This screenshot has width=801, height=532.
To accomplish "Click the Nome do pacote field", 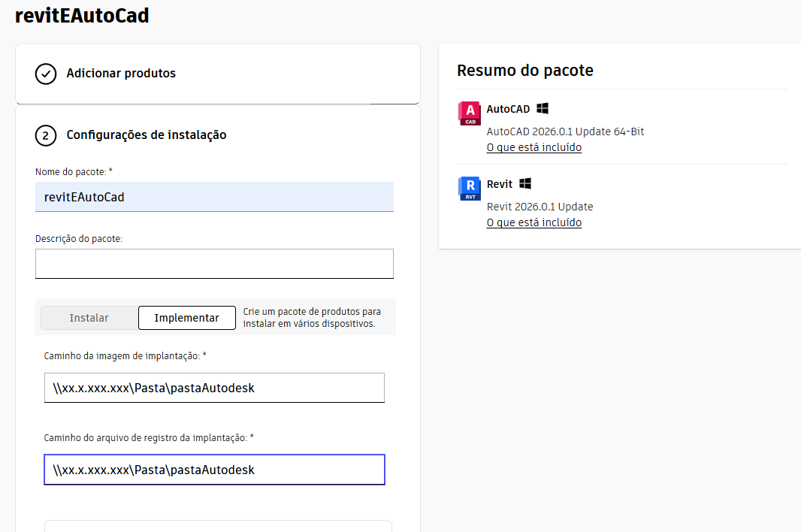I will tap(215, 197).
